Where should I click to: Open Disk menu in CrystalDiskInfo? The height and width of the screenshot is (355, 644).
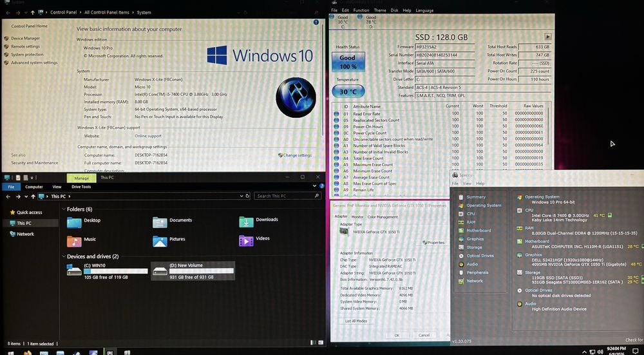(x=394, y=10)
